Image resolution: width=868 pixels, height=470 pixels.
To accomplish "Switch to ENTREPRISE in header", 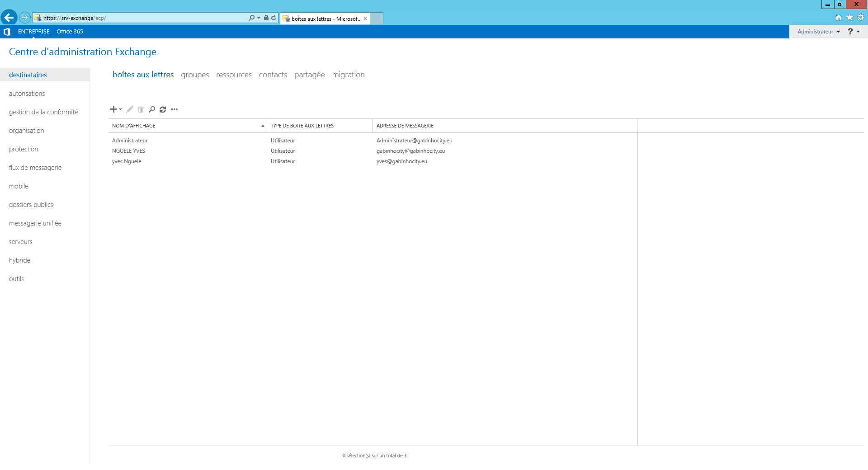I will (x=34, y=32).
